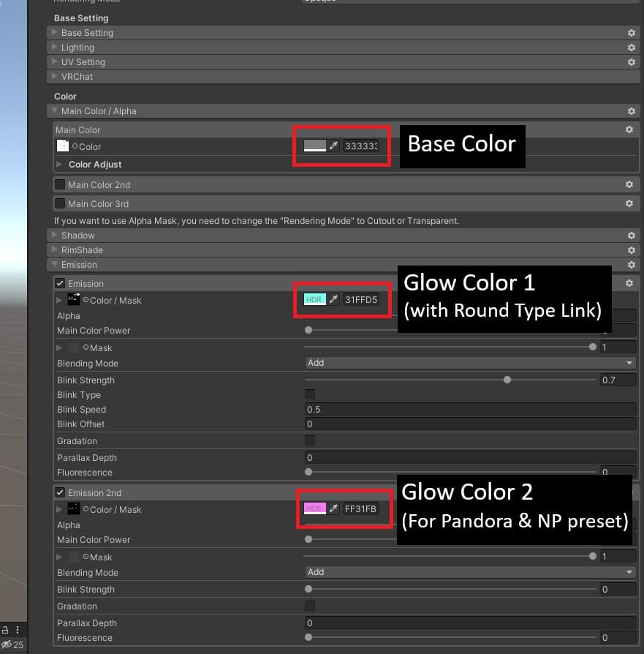644x654 pixels.
Task: Open gear menu for Main Color / Alpha
Action: click(632, 111)
